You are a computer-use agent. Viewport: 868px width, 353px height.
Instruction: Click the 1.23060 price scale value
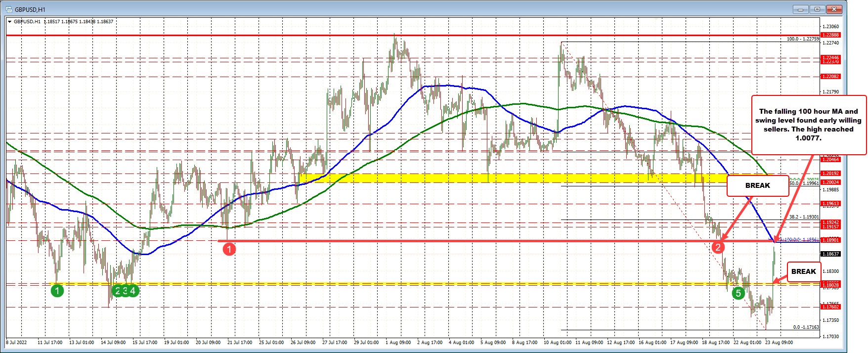pyautogui.click(x=830, y=27)
